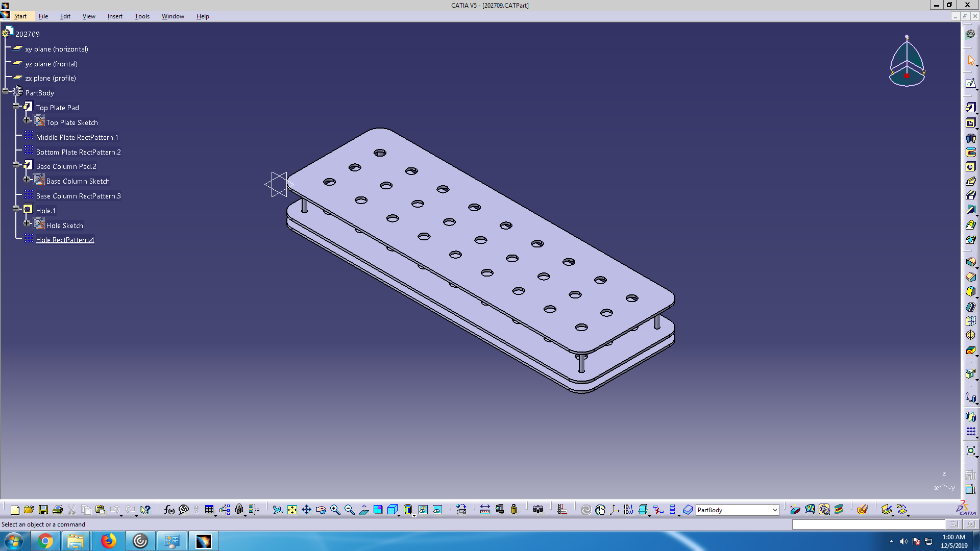Click the Rectangular Pattern icon in right toolbar
This screenshot has width=980, height=551.
(x=970, y=432)
